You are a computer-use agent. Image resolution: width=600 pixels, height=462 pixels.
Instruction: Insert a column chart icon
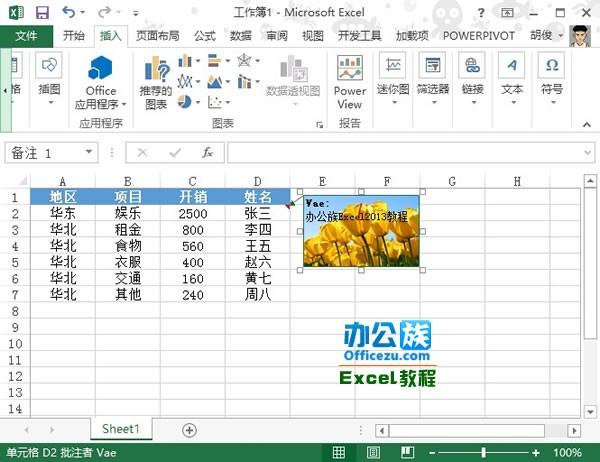[185, 60]
